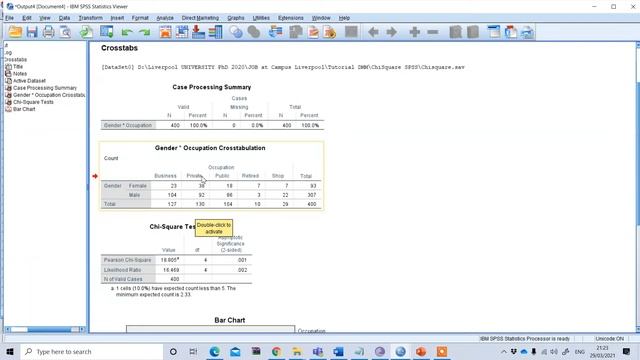
Task: Click the double-circle toolbar icon
Action: (236, 32)
